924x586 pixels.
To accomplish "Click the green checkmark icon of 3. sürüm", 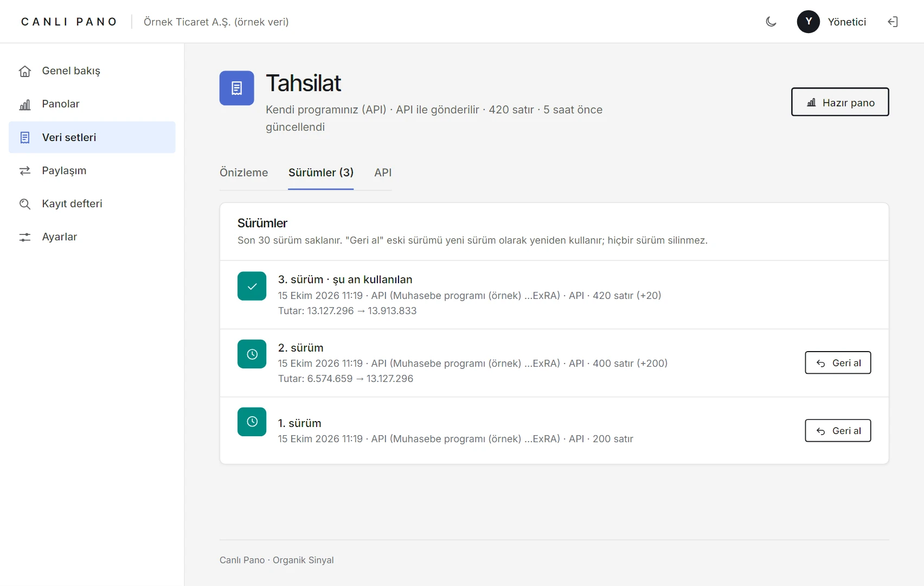I will 252,286.
